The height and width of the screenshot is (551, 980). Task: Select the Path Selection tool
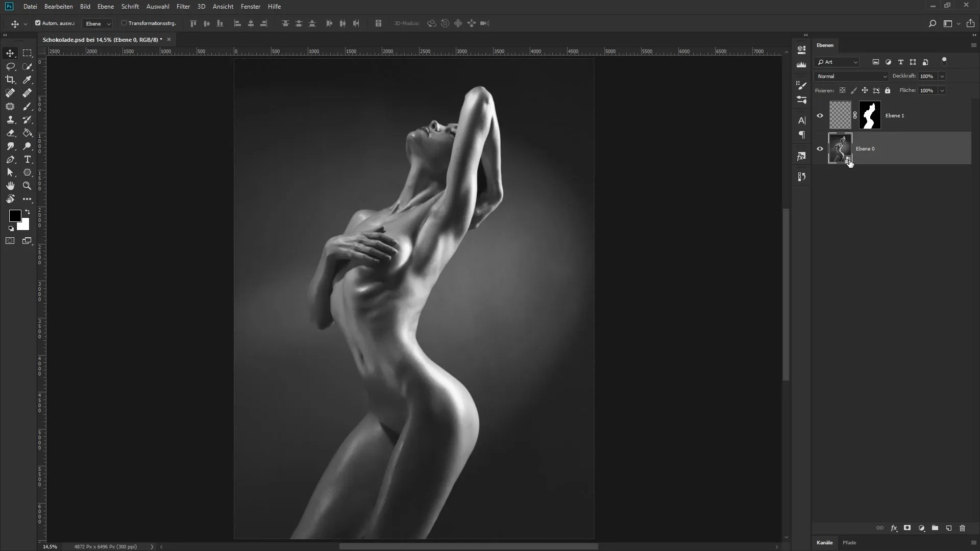(10, 172)
